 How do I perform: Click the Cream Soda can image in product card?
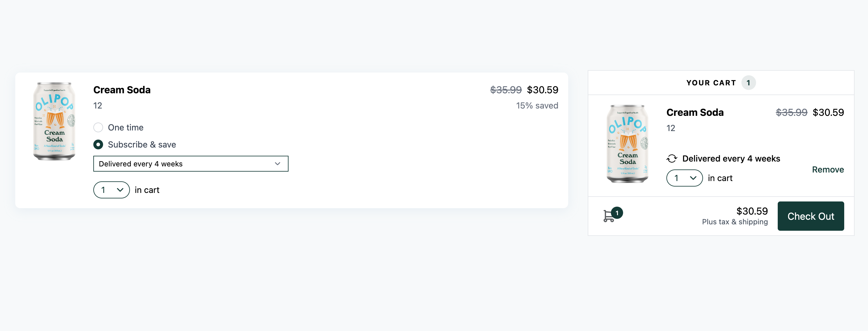click(54, 121)
